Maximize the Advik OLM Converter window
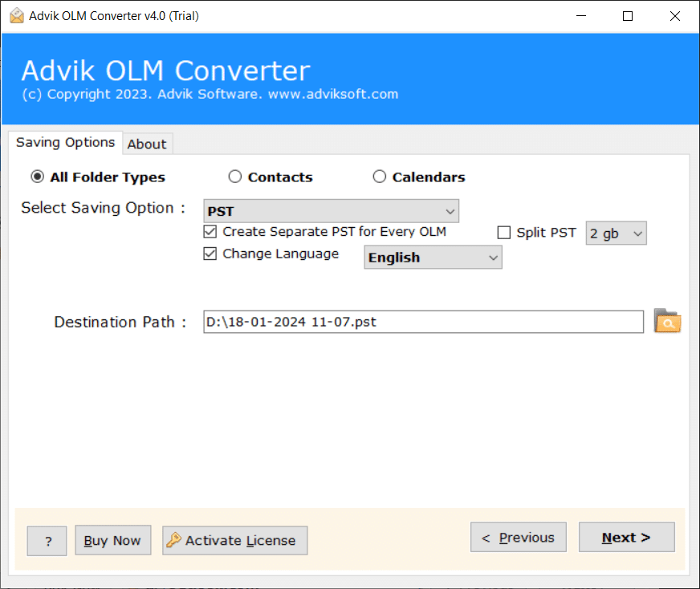700x589 pixels. [x=628, y=16]
